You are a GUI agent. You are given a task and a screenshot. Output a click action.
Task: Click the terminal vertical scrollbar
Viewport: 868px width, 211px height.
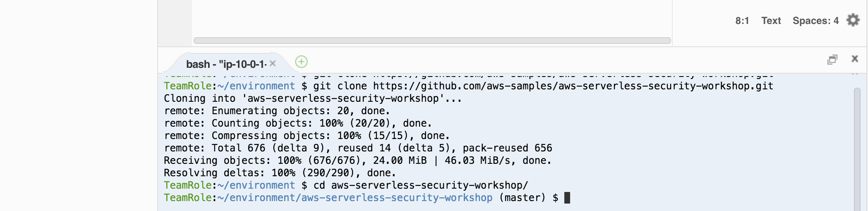[857, 149]
